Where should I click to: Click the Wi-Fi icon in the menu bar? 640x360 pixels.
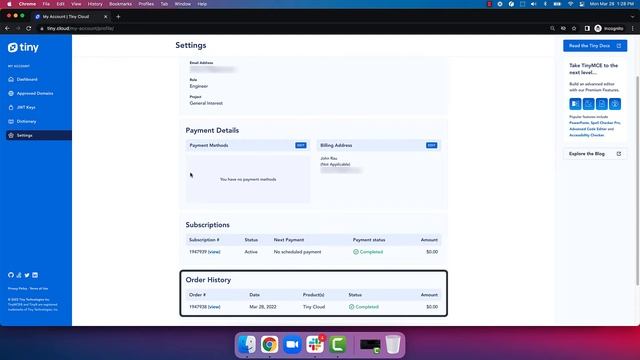[570, 4]
